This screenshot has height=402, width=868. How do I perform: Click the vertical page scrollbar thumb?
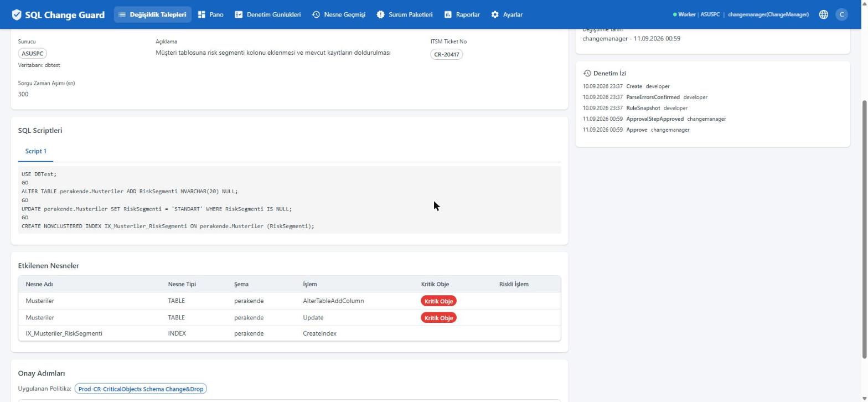click(x=864, y=229)
